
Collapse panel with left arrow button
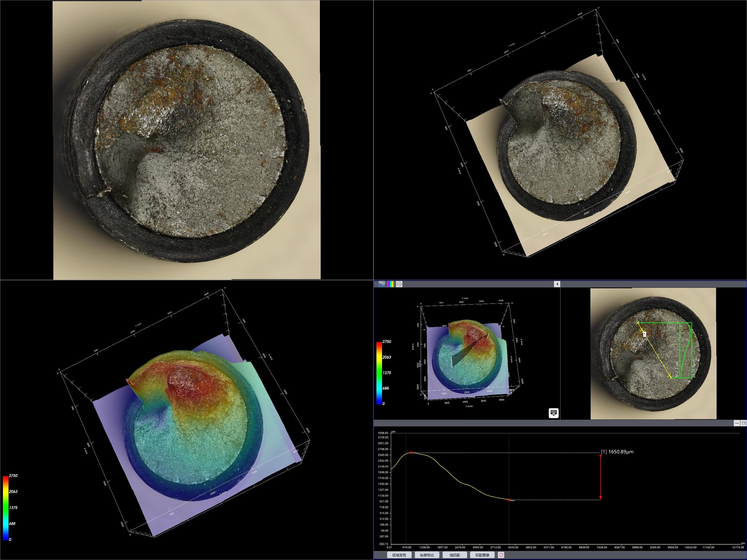pos(557,284)
